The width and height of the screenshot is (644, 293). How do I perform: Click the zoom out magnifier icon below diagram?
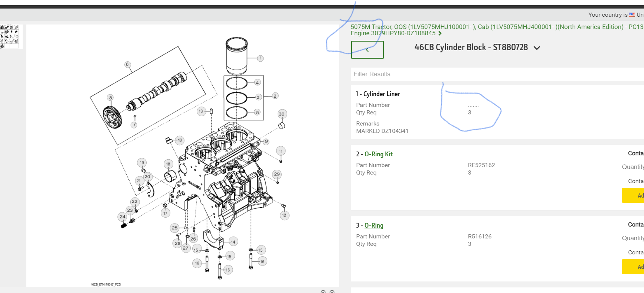coord(323,292)
